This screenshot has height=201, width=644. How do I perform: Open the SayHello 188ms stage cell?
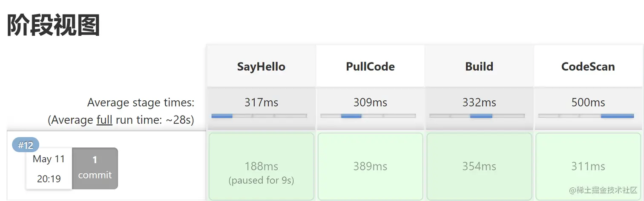(x=261, y=166)
